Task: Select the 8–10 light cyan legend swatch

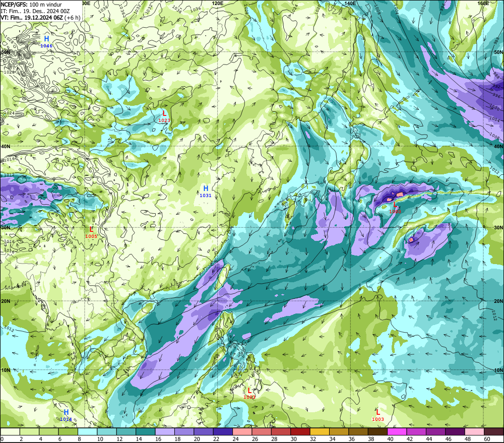Action: (x=87, y=431)
